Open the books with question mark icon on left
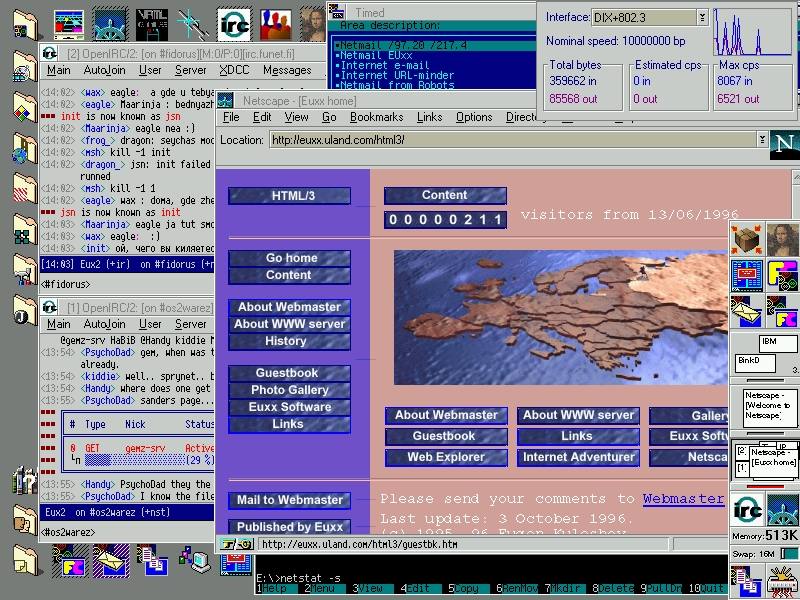The width and height of the screenshot is (800, 600). click(x=24, y=481)
